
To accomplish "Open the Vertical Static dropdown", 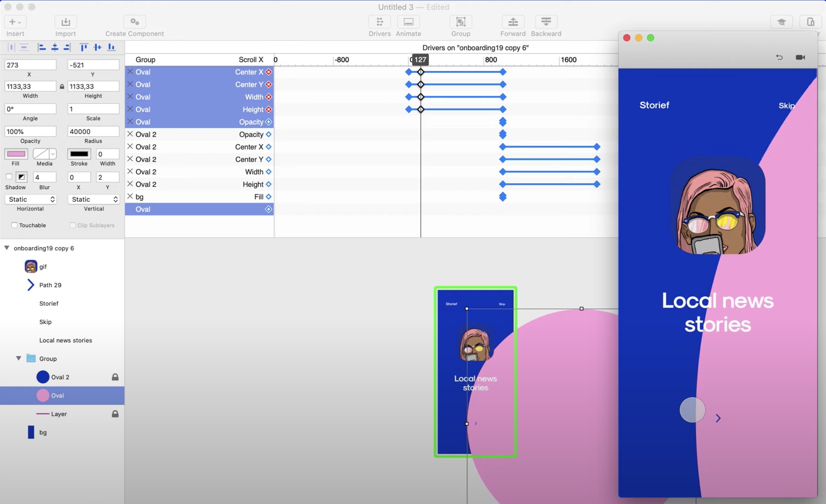I will 94,199.
